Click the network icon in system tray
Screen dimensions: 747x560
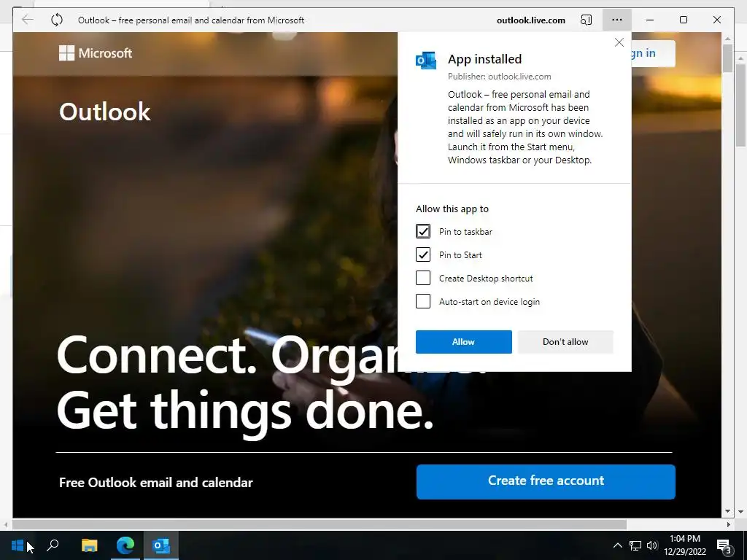[x=635, y=545]
